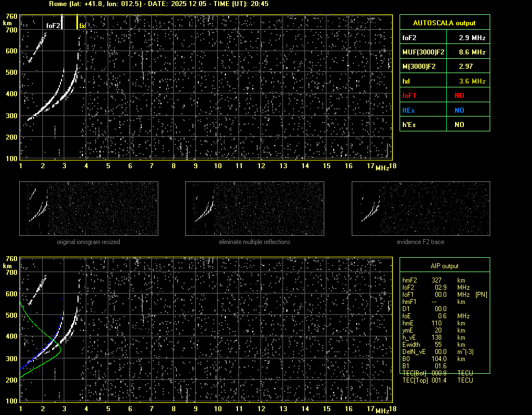Click the AUTOSCALA output table header
Image resolution: width=532 pixels, height=415 pixels.
(444, 23)
